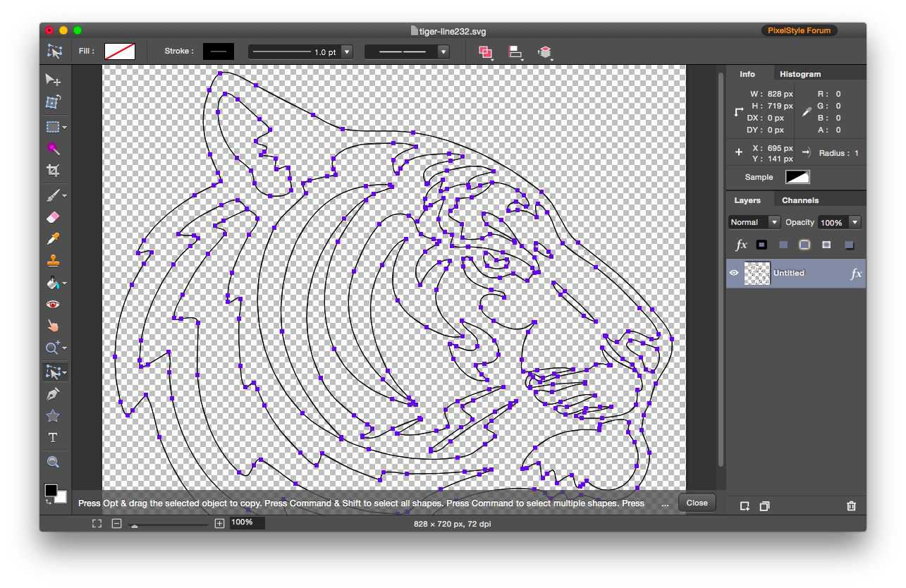Image resolution: width=906 pixels, height=588 pixels.
Task: Select the Pen tool
Action: tap(53, 393)
